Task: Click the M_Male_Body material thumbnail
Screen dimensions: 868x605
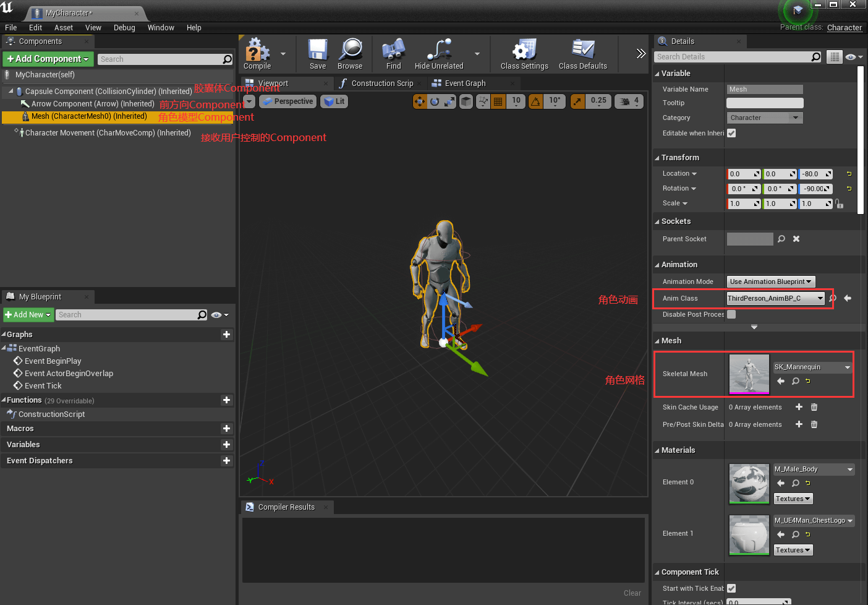Action: (749, 483)
